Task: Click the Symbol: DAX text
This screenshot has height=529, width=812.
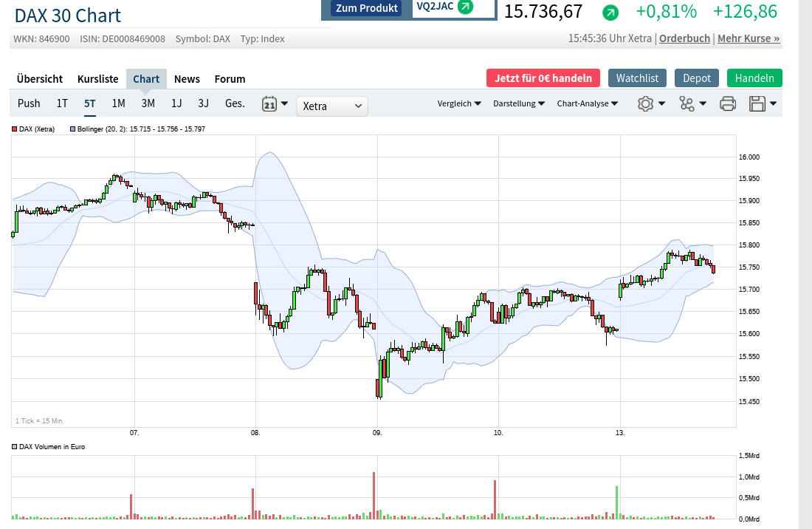Action: (x=202, y=39)
